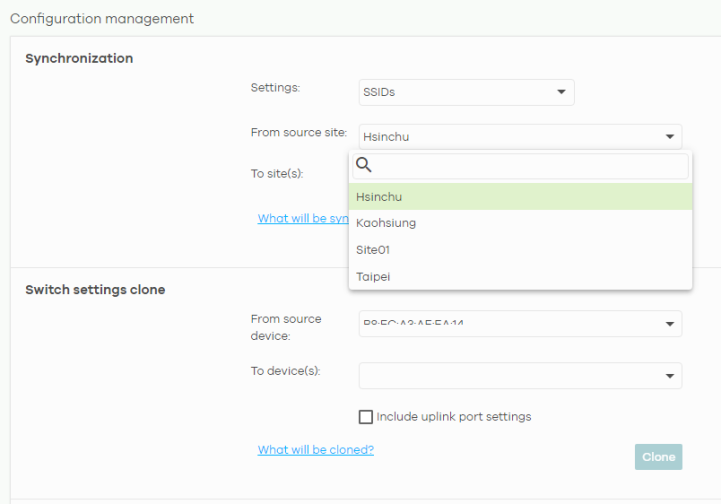
Task: Open the From source device field
Action: tap(510, 324)
